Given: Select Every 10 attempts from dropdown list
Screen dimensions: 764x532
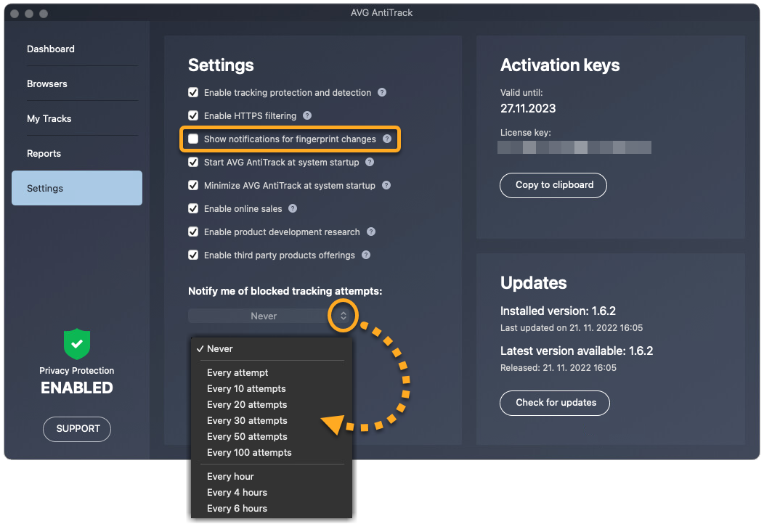Looking at the screenshot, I should 246,389.
